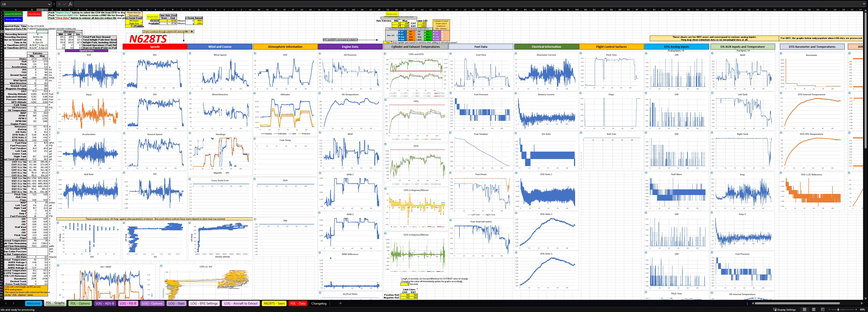The height and width of the screenshot is (312, 868).
Task: Click the zoom in plus icon
Action: pos(856,309)
